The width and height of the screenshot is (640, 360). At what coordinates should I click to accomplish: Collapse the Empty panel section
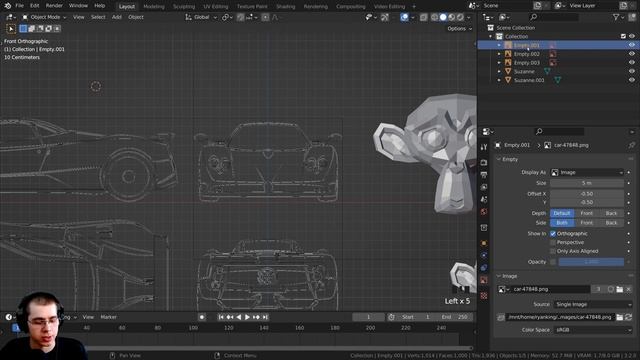pos(498,159)
